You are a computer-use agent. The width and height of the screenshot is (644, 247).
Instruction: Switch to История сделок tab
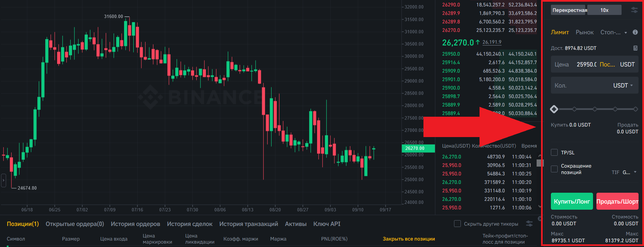click(x=190, y=224)
